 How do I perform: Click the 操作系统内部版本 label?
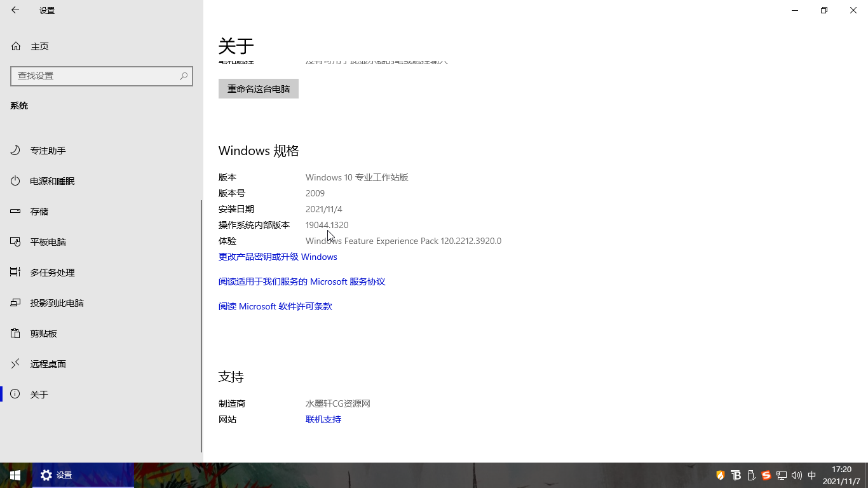coord(254,225)
